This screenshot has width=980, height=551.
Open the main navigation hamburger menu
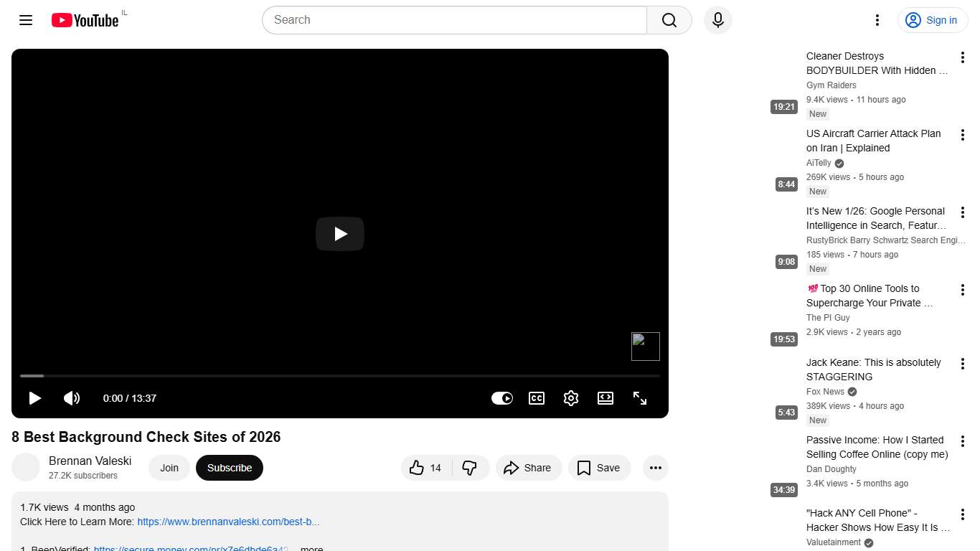25,20
